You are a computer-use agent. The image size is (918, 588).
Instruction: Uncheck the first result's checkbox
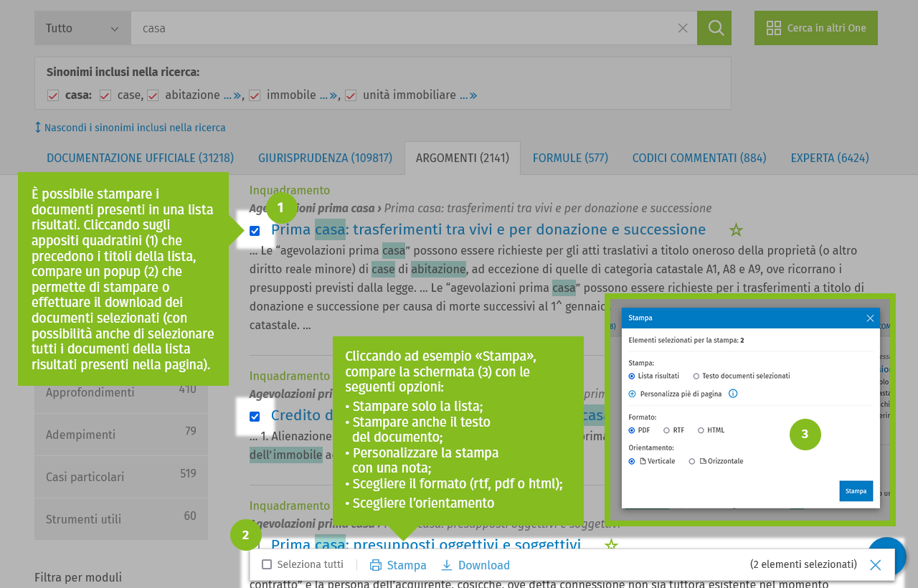click(x=255, y=230)
